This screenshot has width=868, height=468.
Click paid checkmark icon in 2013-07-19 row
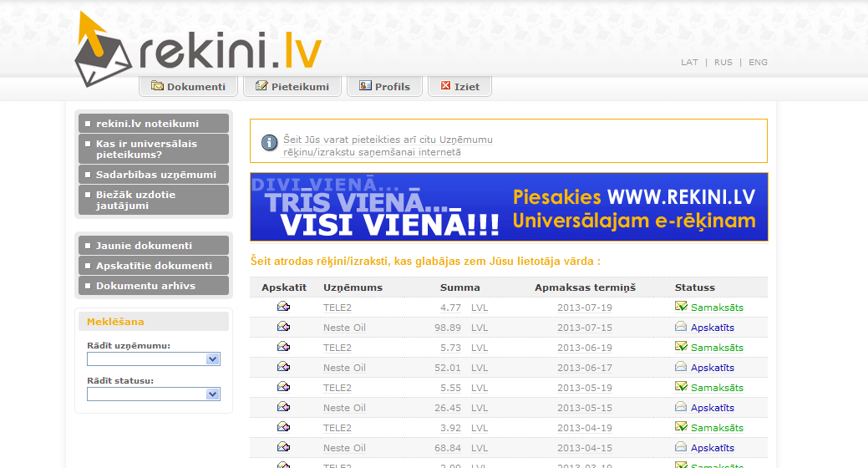[681, 306]
